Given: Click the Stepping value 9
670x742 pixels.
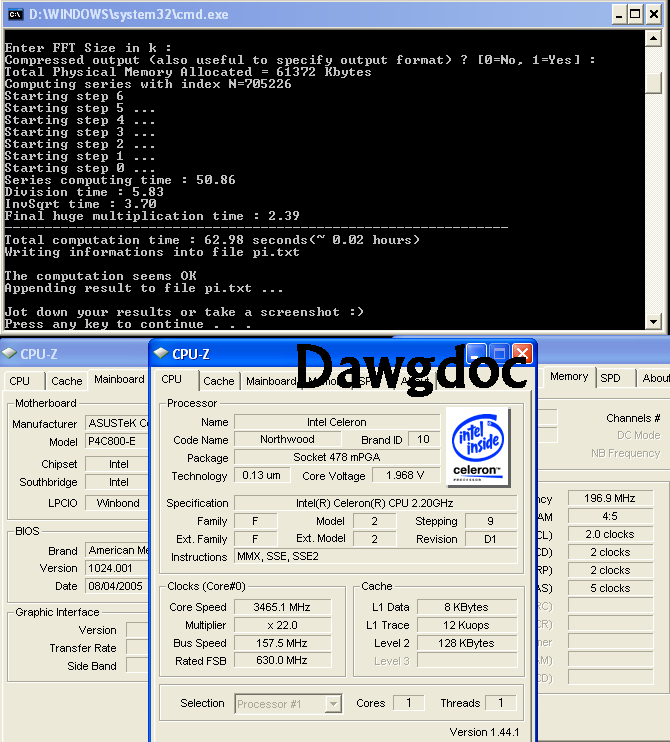Looking at the screenshot, I should [491, 521].
